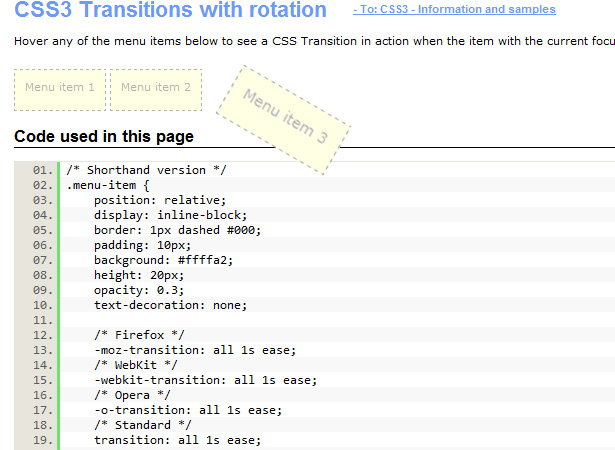Click the CSS3 Transitions with rotation heading
Image resolution: width=615 pixels, height=450 pixels.
pyautogui.click(x=170, y=9)
